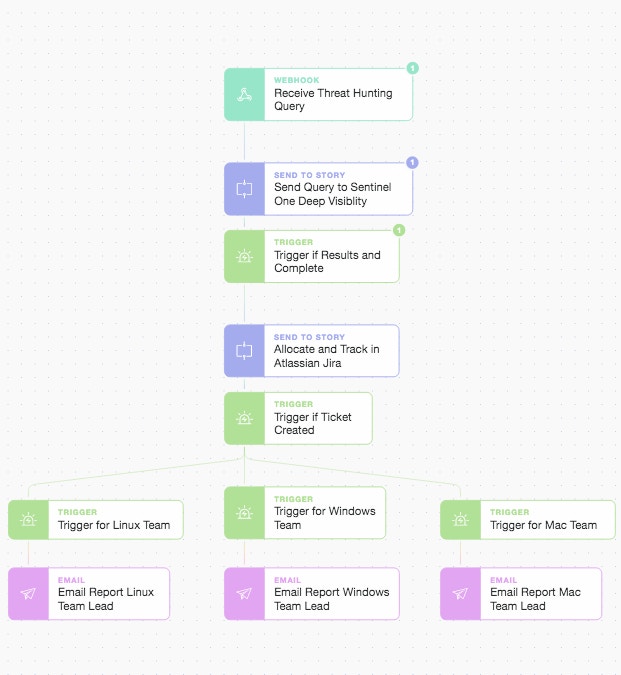Select the Trigger for Mac Team icon
Viewport: 621px width, 675px height.
coord(460,520)
